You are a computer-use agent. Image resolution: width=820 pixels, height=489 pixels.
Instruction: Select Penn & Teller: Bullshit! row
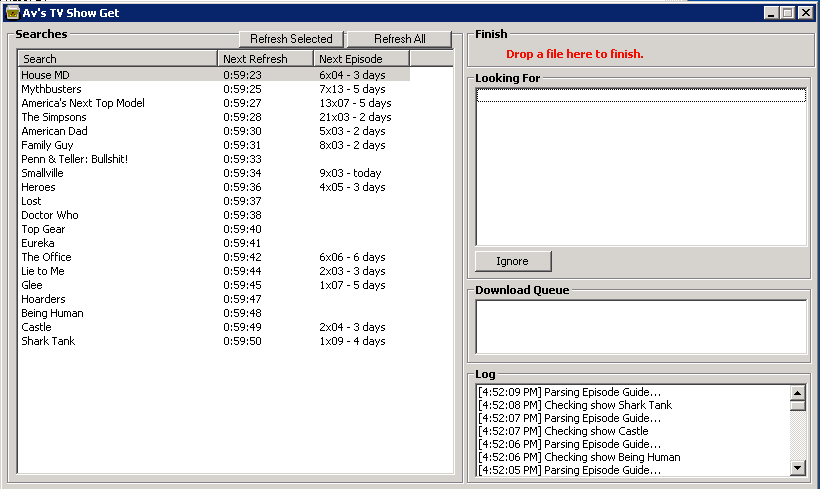(x=214, y=159)
